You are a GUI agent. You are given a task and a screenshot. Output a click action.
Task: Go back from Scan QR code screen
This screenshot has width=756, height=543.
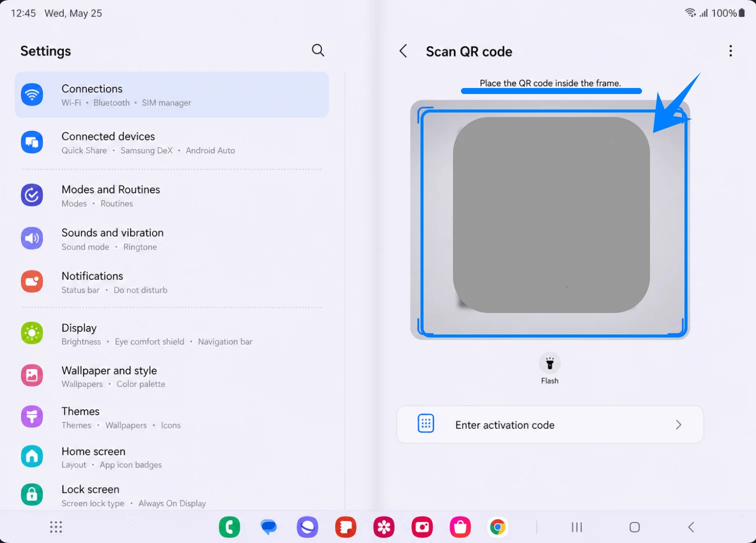[x=403, y=51]
